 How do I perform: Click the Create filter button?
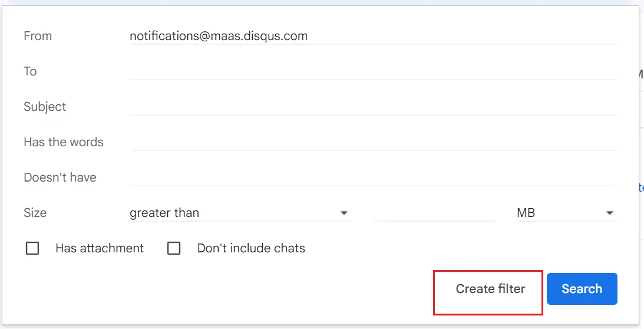pyautogui.click(x=490, y=289)
